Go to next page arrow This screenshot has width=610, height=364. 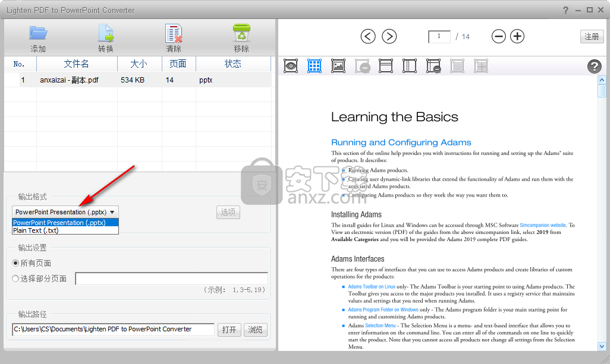click(389, 36)
